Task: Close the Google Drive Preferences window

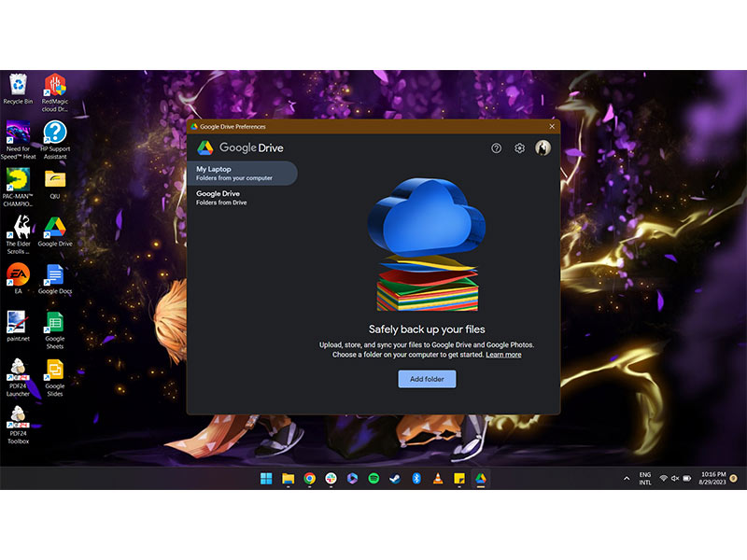Action: [552, 126]
